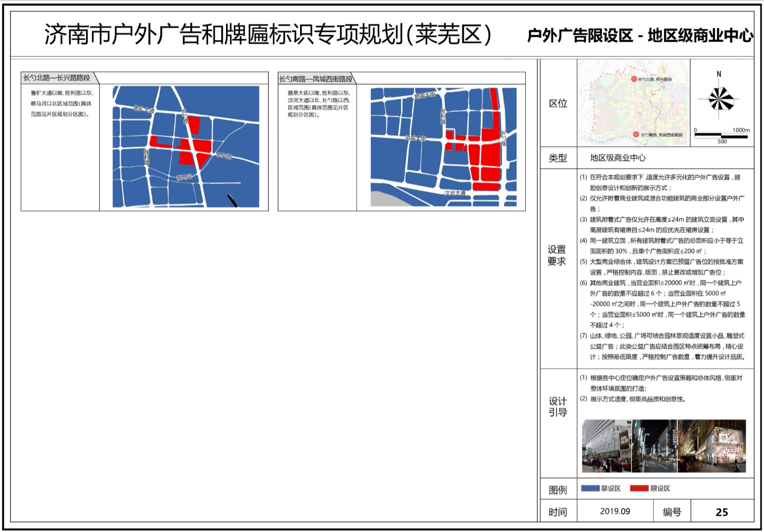Click the red 限设区 legend swatch
Screen dimensions: 764x532
(x=639, y=488)
